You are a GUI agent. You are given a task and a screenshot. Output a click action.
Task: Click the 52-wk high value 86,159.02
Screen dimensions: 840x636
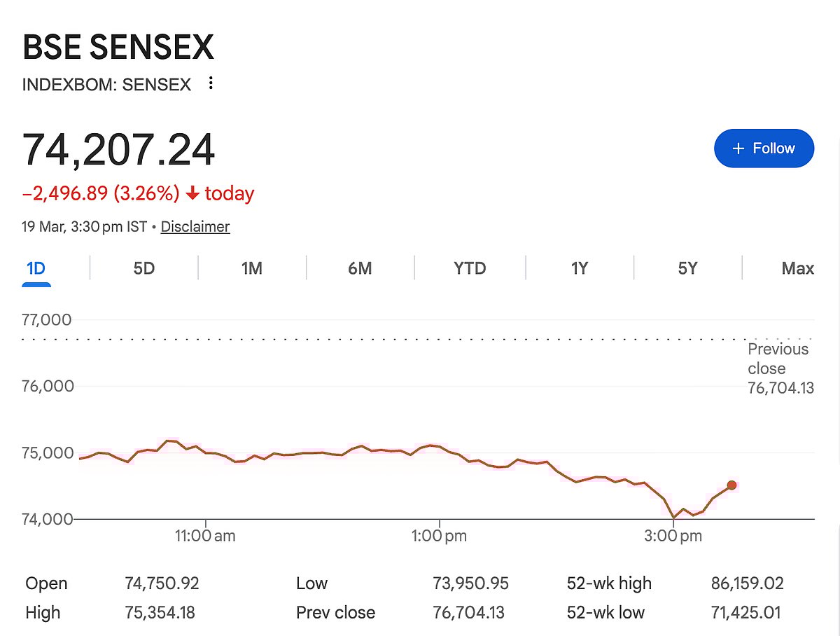pos(747,583)
